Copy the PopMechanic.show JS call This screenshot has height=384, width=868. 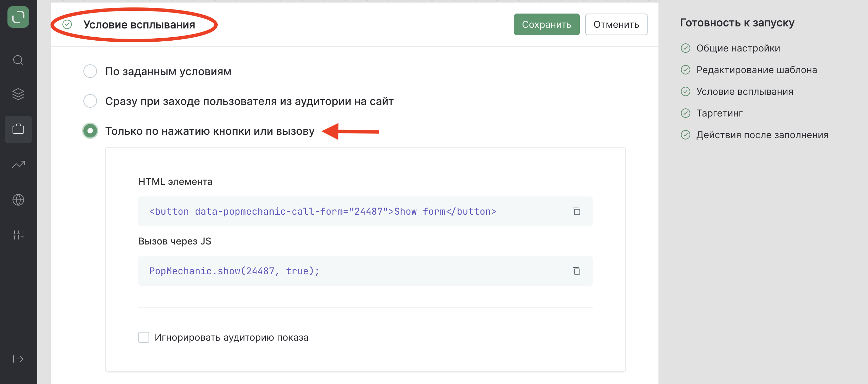[576, 271]
